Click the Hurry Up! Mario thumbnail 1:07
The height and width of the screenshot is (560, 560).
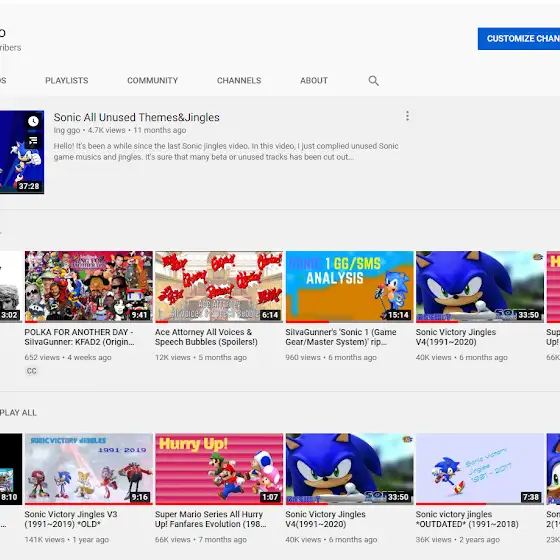coord(219,469)
